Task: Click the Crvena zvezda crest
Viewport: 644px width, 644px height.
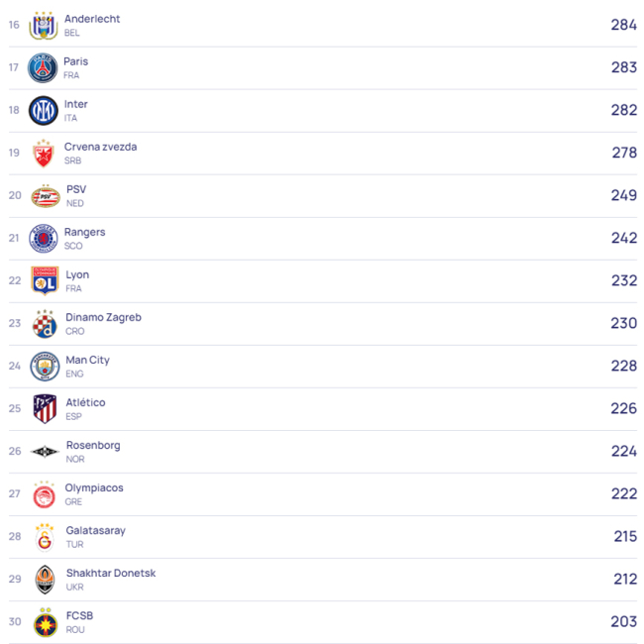Action: (44, 154)
